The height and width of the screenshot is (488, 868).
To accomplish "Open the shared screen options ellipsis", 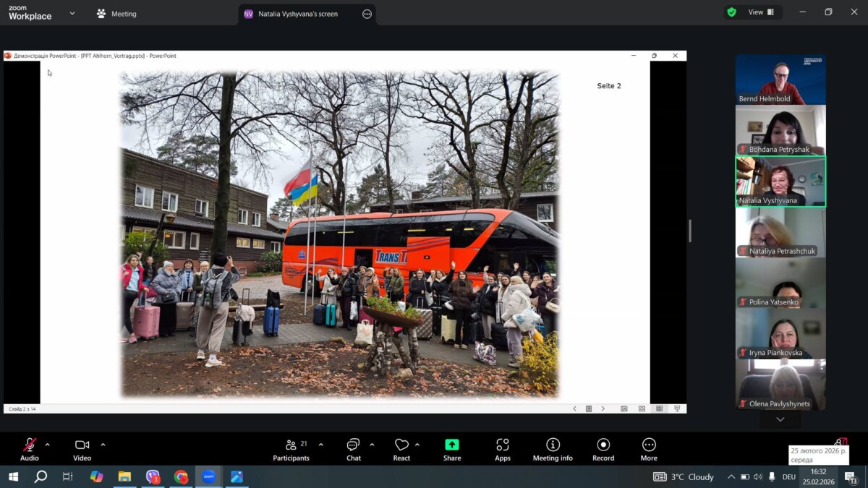I will (x=367, y=14).
